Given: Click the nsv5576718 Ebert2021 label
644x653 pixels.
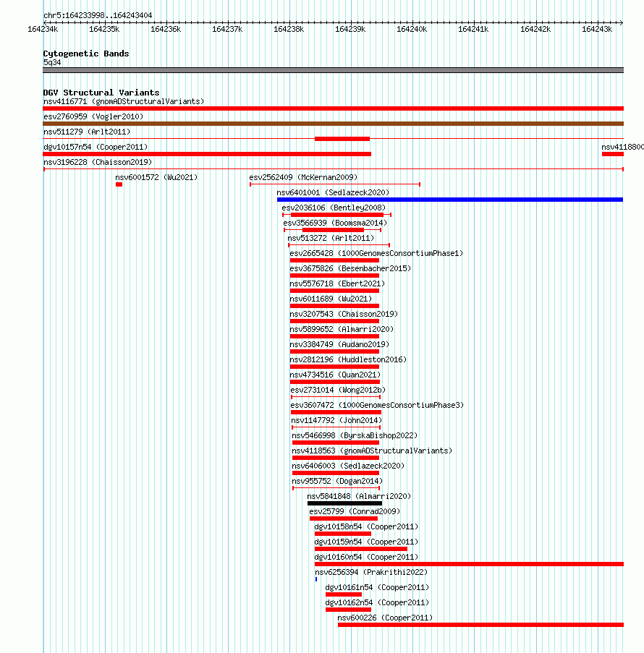Looking at the screenshot, I should click(x=337, y=284).
